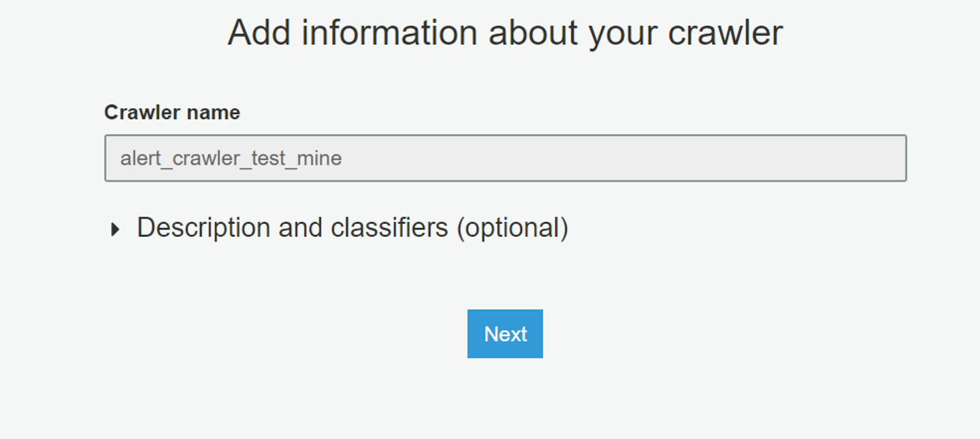Toggle the disclosure triangle beside Description
Image resolution: width=980 pixels, height=439 pixels.
click(115, 229)
